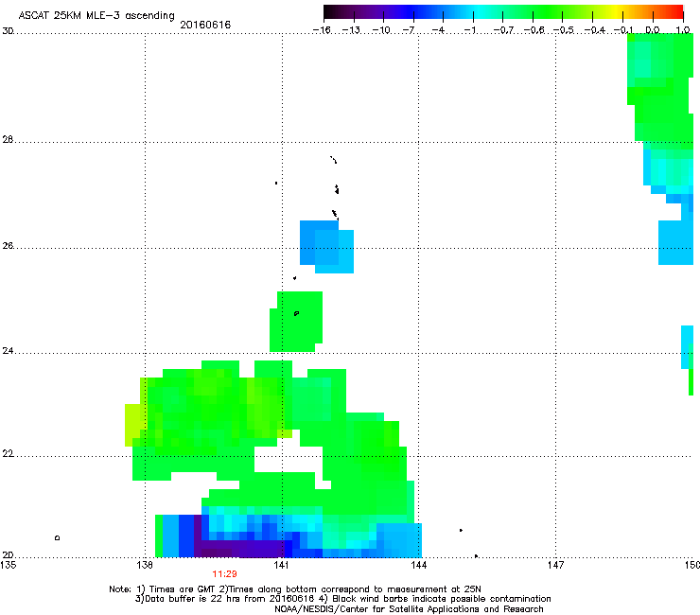Click the 'ASCAT 25KM MLE-3 ascending' title

point(96,15)
